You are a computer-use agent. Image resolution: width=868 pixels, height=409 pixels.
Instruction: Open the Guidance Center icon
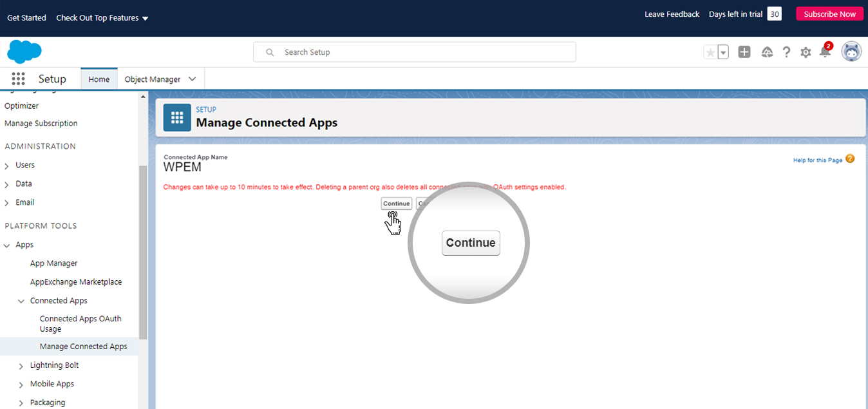(x=767, y=52)
